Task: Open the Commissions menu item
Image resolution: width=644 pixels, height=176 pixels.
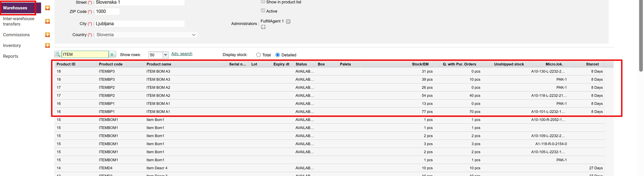Action: [x=16, y=35]
